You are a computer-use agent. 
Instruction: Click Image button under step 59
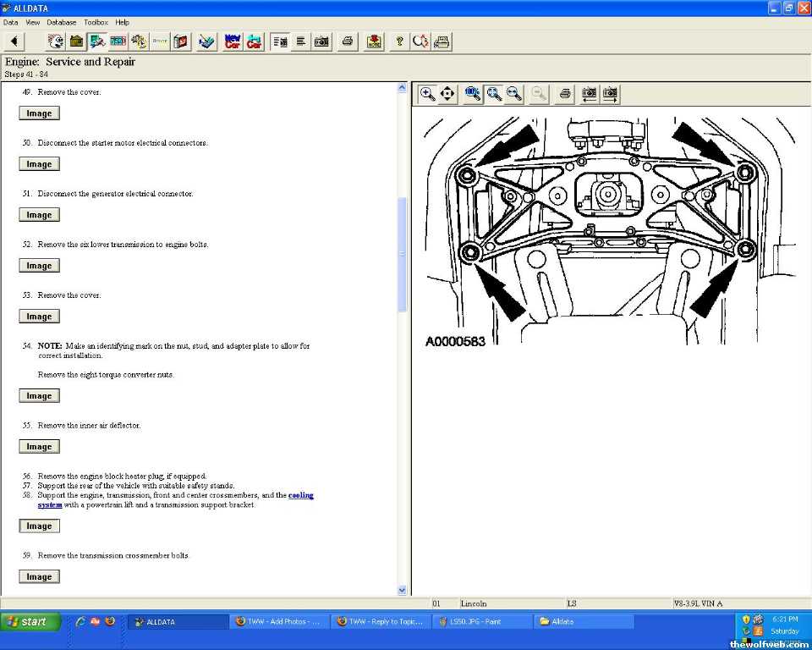39,576
